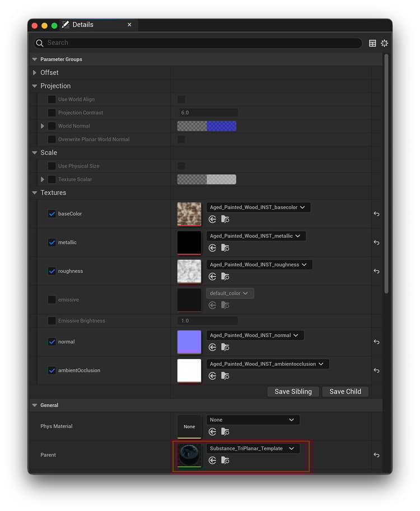Screen dimensions: 420x511
Task: Use selected asset for Parent material
Action: point(212,461)
